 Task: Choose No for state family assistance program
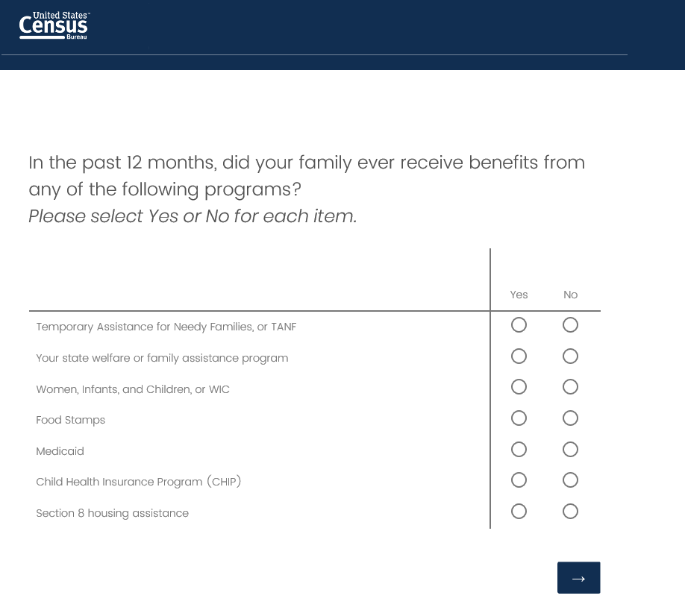(x=571, y=356)
